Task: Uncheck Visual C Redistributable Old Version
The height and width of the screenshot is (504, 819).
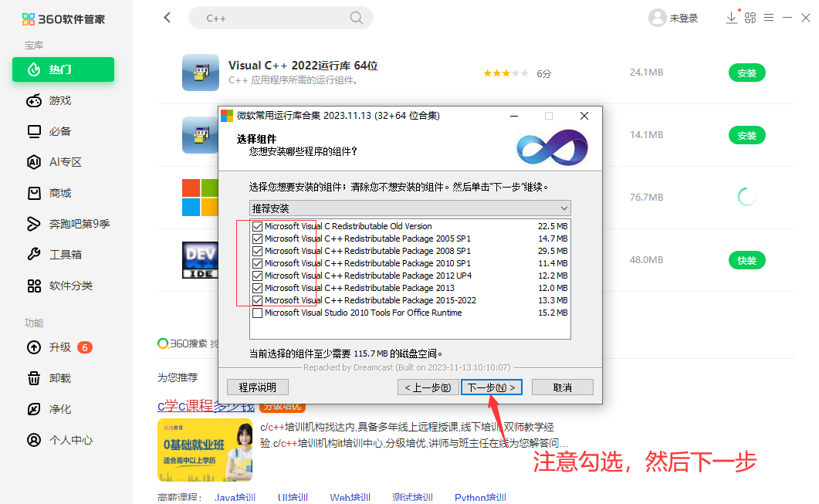Action: [x=258, y=227]
